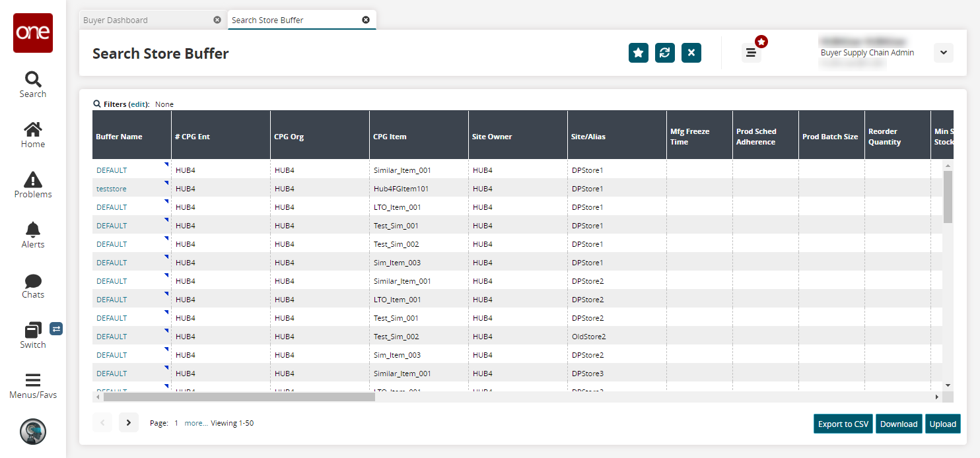
Task: Switch to Buyer Dashboard tab
Action: tap(116, 20)
